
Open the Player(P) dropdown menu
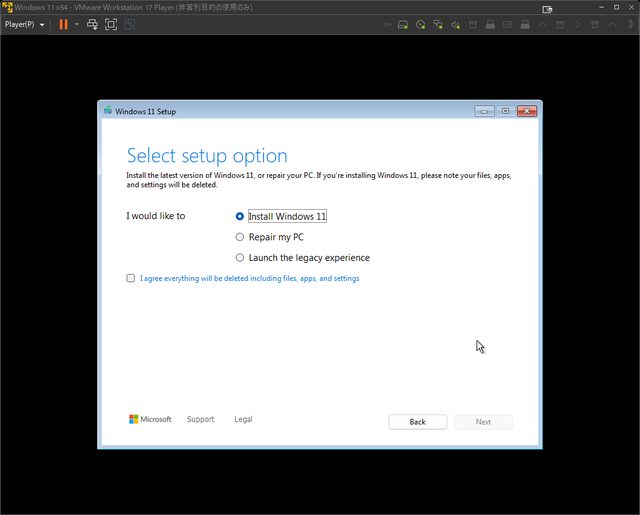click(24, 24)
